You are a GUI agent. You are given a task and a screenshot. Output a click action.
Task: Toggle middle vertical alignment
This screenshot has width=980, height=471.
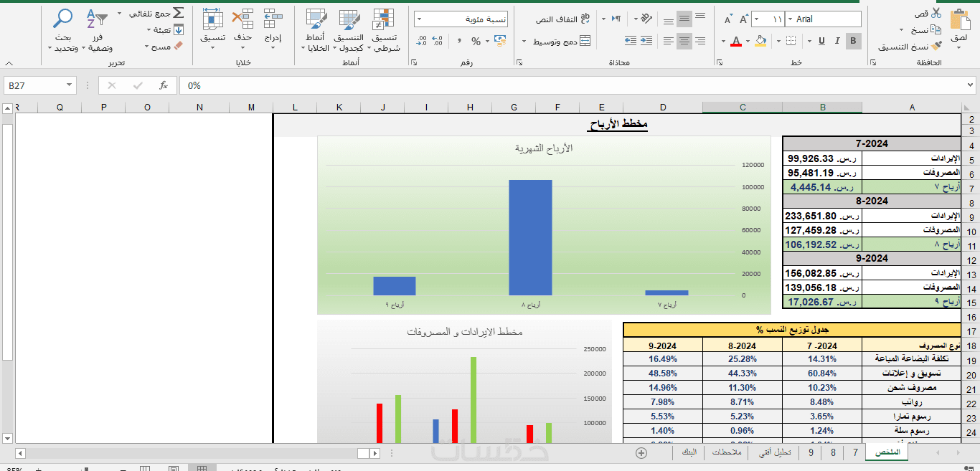click(x=684, y=19)
